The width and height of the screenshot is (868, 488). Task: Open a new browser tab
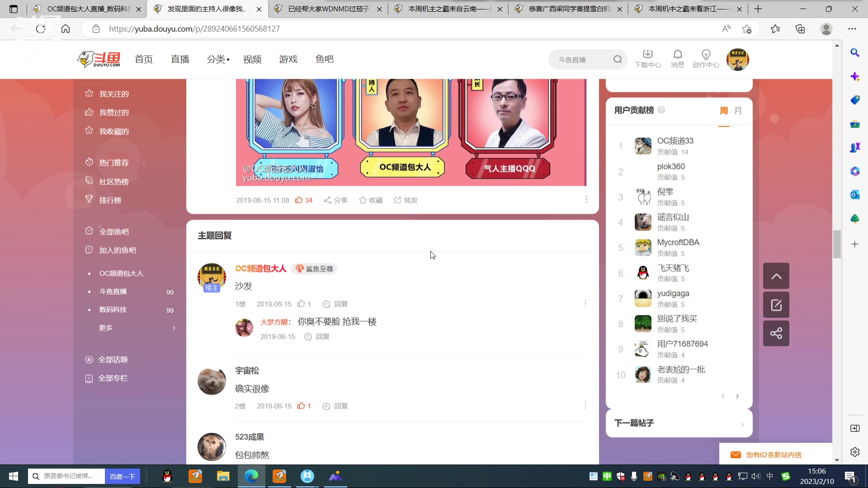(x=758, y=9)
